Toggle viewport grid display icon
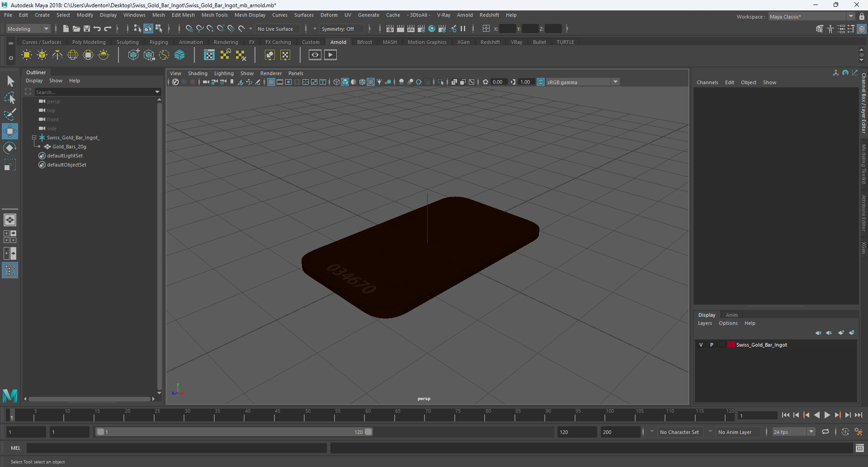Screen dimensions: 868x467 coord(271,82)
